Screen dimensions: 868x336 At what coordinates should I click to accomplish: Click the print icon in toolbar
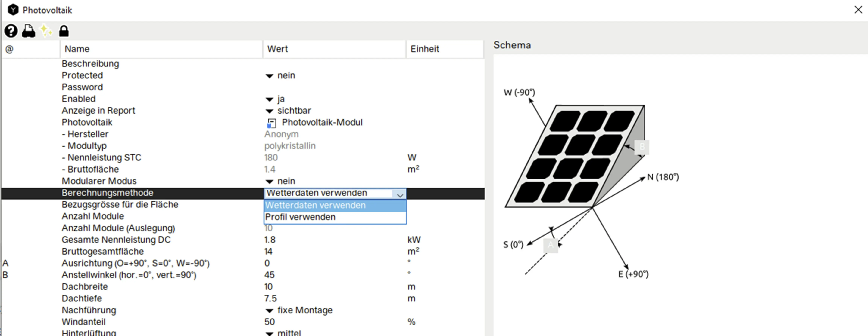click(29, 31)
